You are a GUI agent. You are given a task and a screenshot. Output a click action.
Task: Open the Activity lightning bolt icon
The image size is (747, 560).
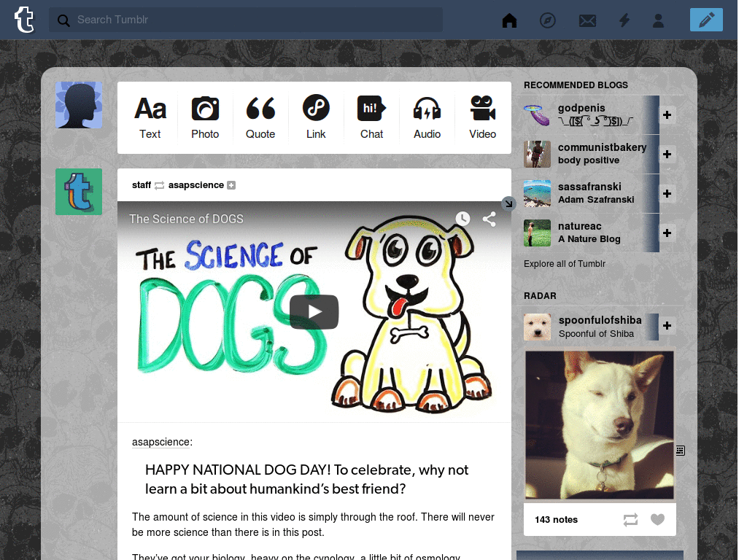click(x=624, y=20)
